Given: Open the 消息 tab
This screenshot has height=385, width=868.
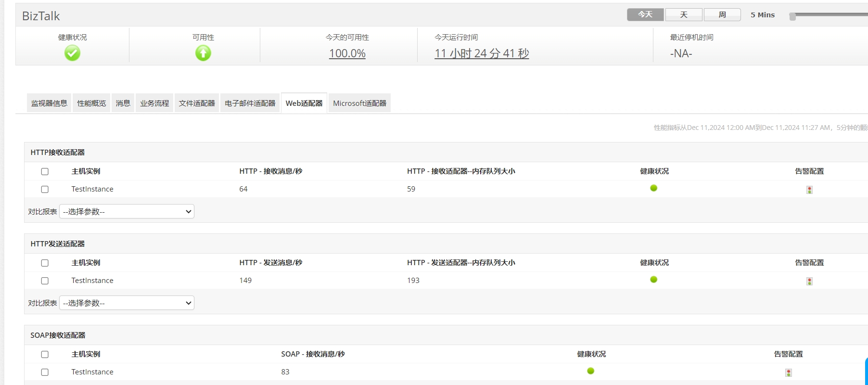Looking at the screenshot, I should (123, 103).
